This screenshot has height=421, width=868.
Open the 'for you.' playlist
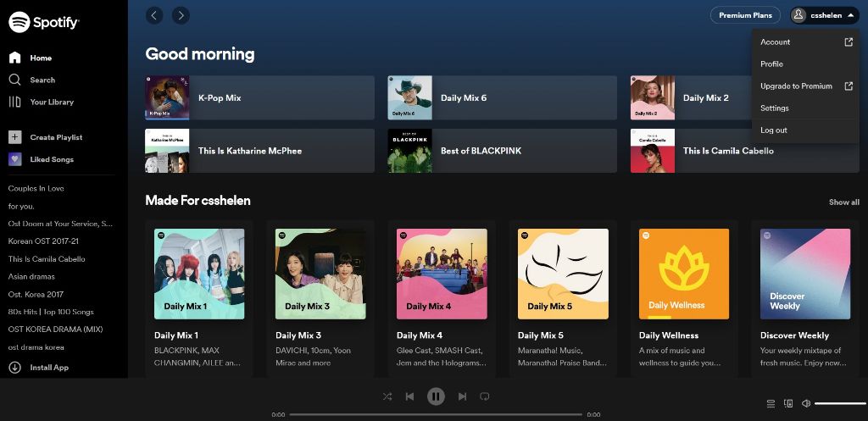[x=21, y=207]
